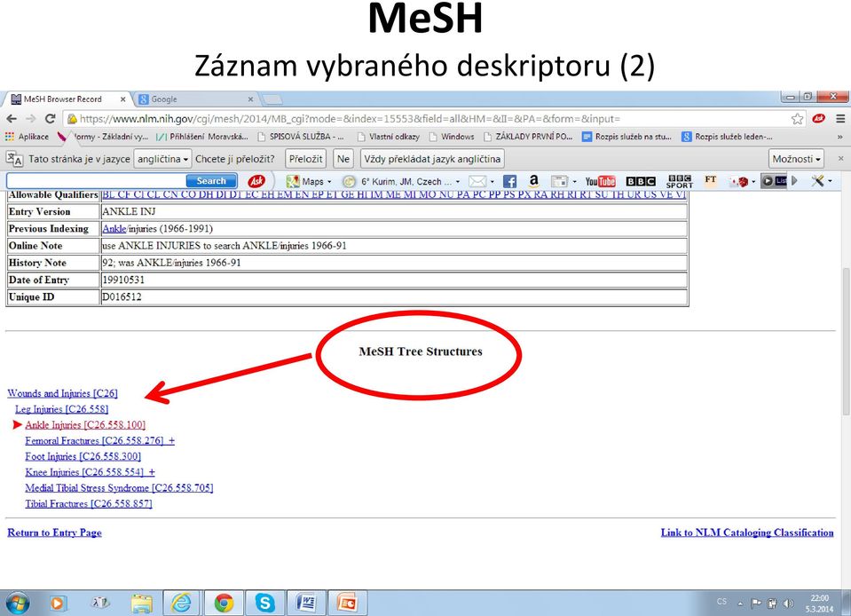Click the Ask extension icon beside the menu
This screenshot has width=851, height=616.
[x=818, y=118]
